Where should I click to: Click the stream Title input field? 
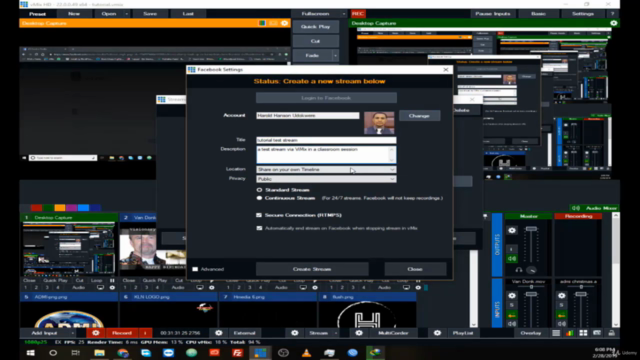tap(326, 140)
